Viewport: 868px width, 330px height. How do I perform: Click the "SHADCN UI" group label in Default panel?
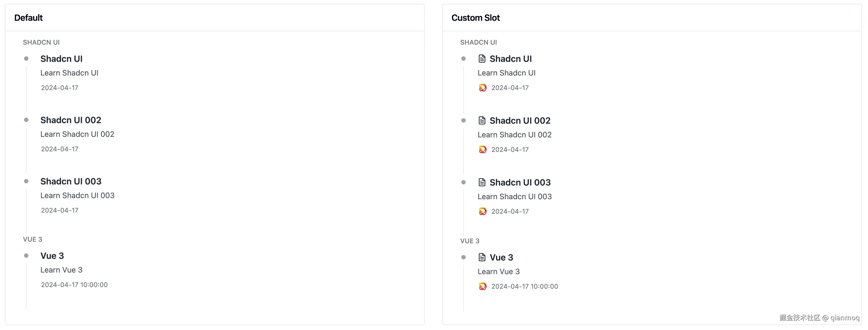(x=41, y=42)
